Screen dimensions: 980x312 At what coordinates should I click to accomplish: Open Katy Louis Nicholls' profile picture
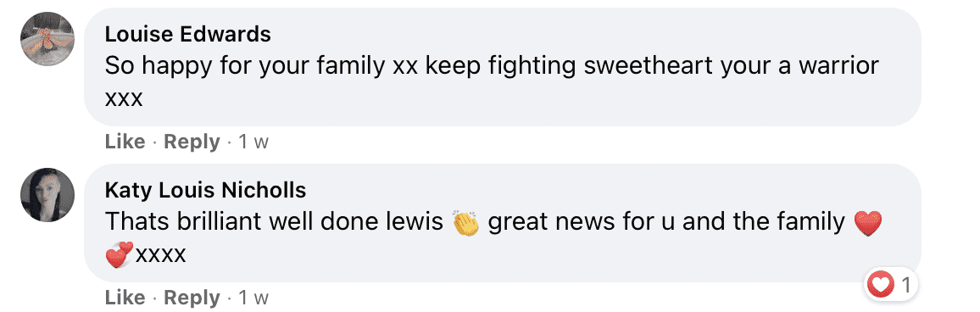pos(48,194)
